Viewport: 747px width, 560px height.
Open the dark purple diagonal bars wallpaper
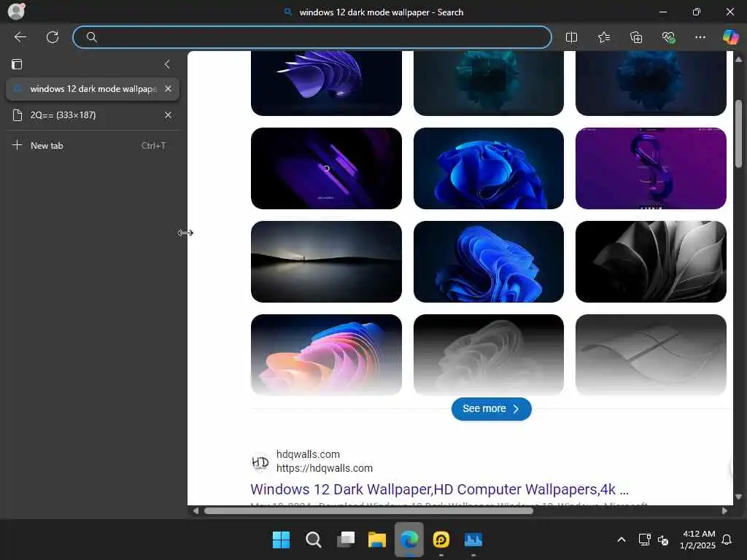[326, 168]
